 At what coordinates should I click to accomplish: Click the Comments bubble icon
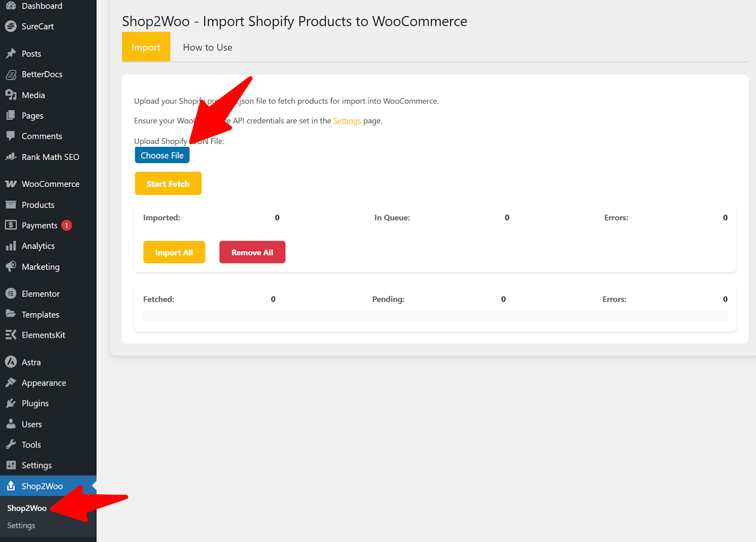(x=10, y=136)
